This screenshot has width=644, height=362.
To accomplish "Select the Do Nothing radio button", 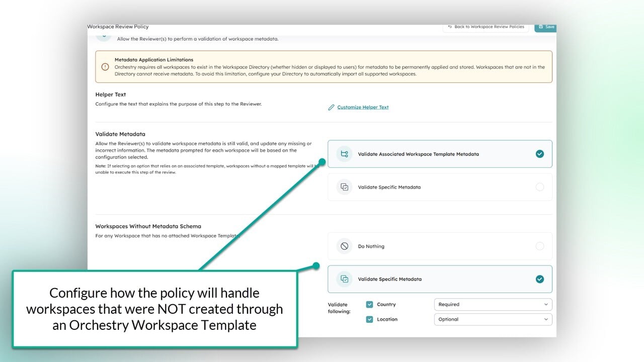I will (540, 246).
